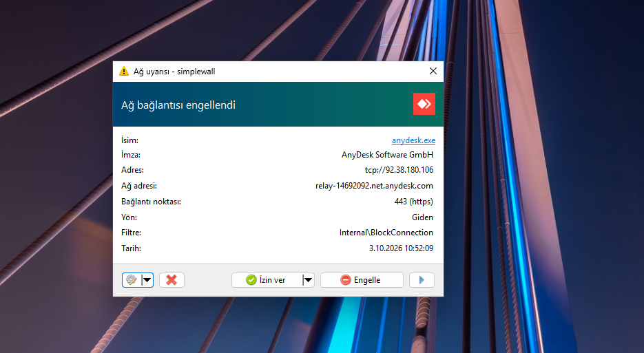Expand the İzin ver dropdown arrow

pos(308,280)
